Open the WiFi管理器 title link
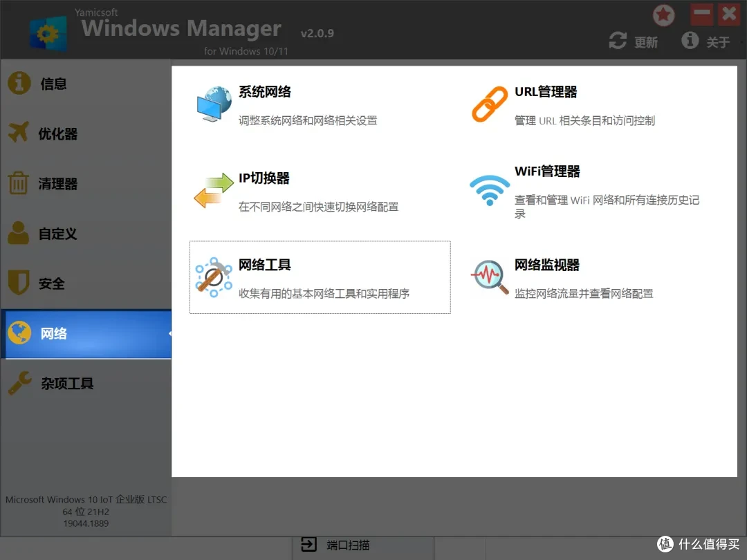 point(547,171)
